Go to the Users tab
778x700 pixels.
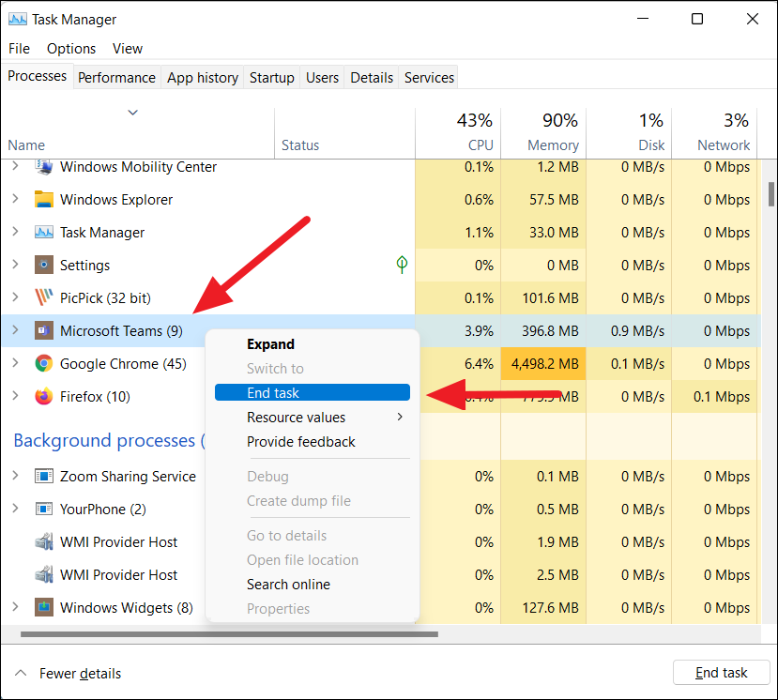(x=323, y=77)
